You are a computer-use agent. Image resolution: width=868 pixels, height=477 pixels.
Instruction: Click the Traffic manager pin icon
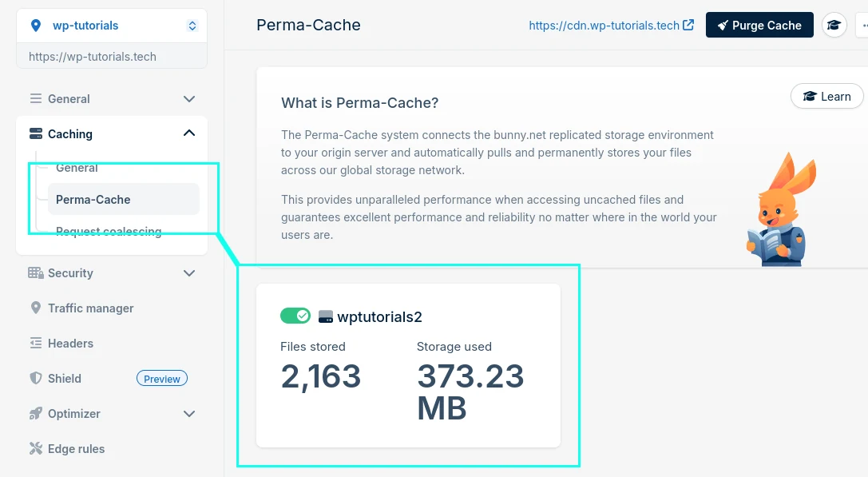click(35, 308)
